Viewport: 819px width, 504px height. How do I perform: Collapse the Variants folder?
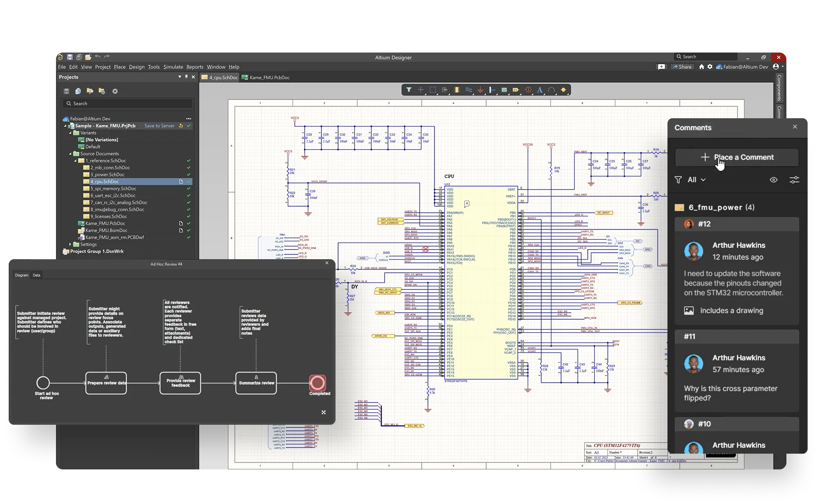pos(70,133)
